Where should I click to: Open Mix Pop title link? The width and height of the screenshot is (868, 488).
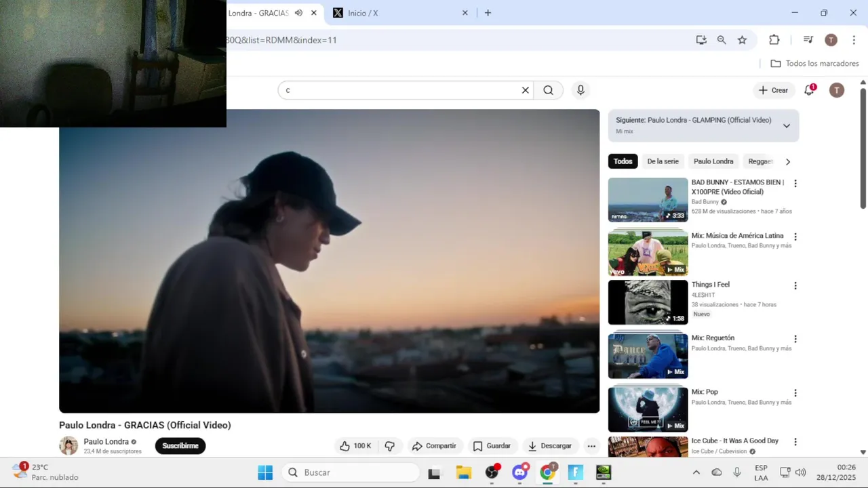pos(705,392)
